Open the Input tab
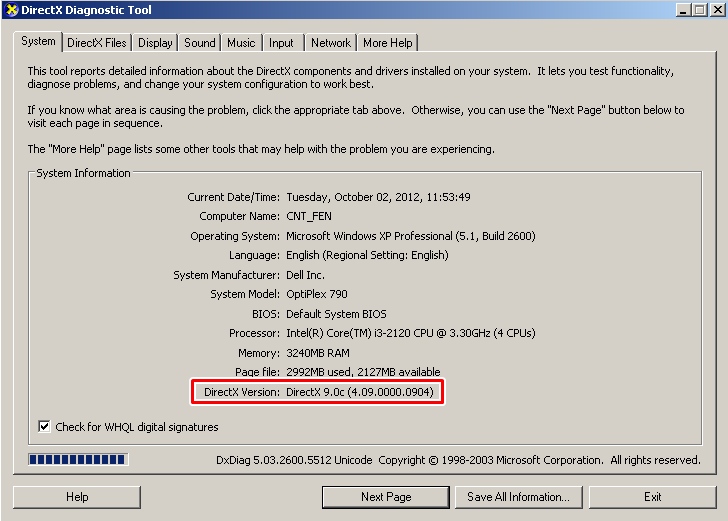The image size is (728, 521). [x=281, y=43]
